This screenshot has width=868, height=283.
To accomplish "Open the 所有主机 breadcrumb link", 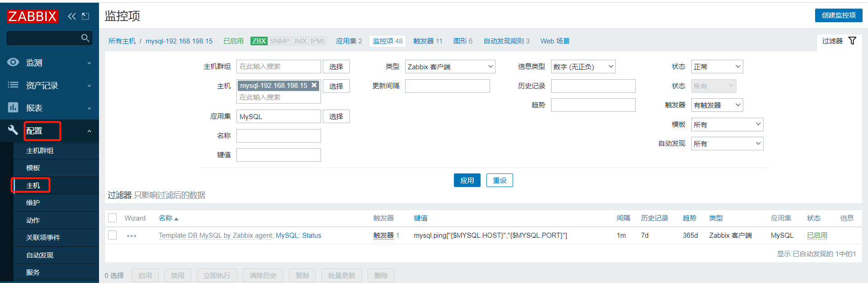I will [122, 41].
